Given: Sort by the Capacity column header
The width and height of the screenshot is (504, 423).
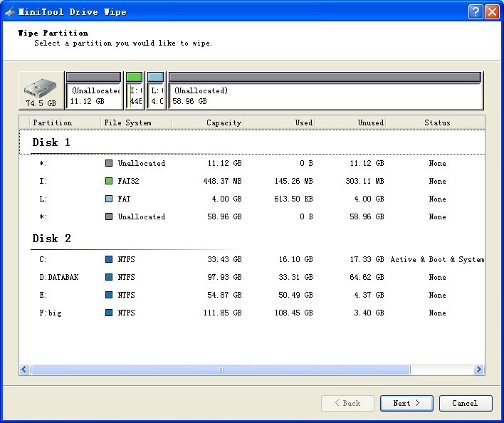Looking at the screenshot, I should click(208, 122).
